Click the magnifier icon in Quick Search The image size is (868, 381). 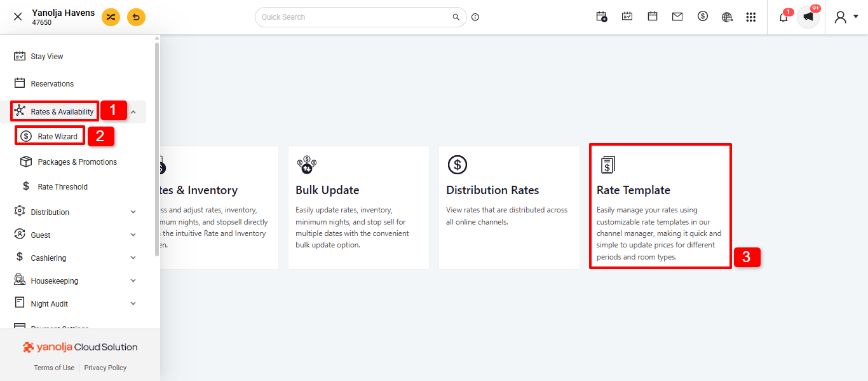pyautogui.click(x=456, y=17)
